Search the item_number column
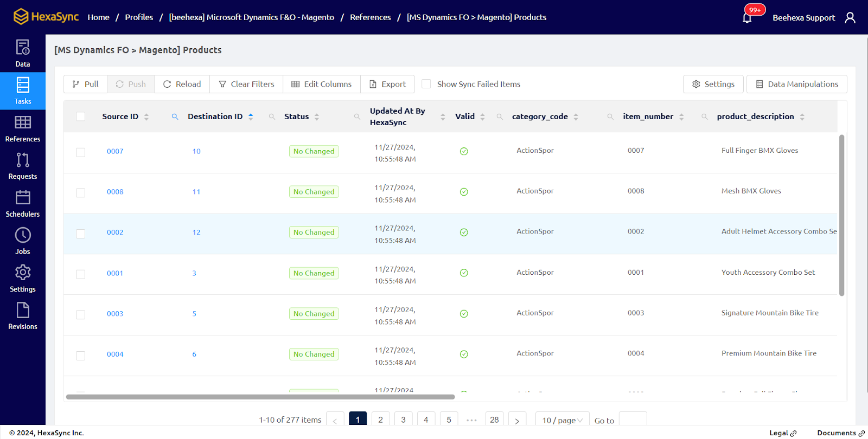Image resolution: width=868 pixels, height=439 pixels. coord(704,117)
